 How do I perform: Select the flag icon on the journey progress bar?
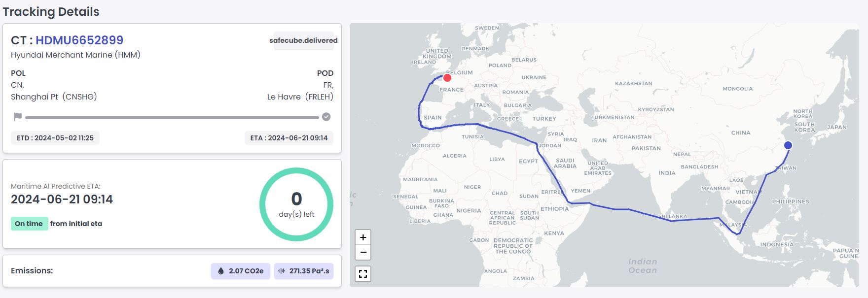click(x=16, y=117)
